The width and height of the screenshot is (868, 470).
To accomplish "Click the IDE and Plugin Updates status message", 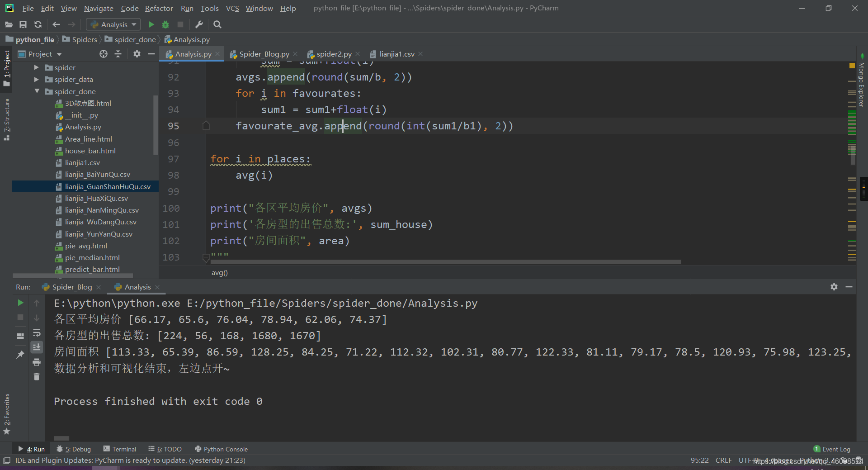I will click(x=130, y=460).
